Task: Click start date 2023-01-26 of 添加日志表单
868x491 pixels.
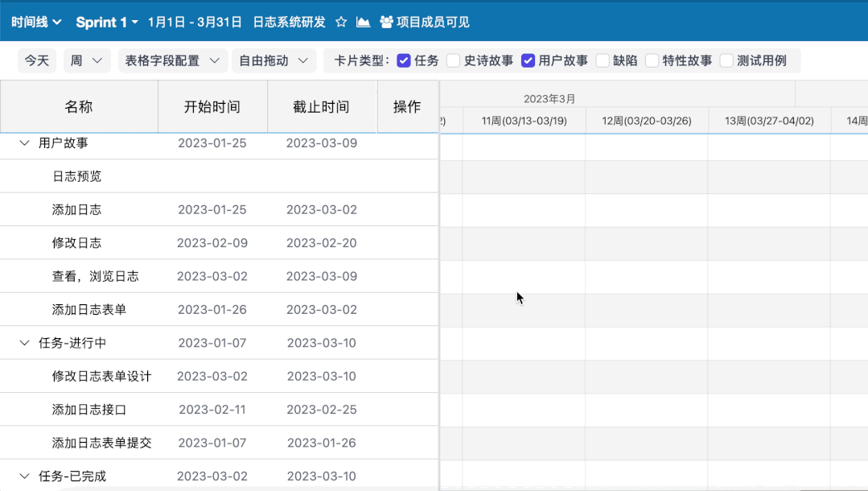Action: click(212, 309)
